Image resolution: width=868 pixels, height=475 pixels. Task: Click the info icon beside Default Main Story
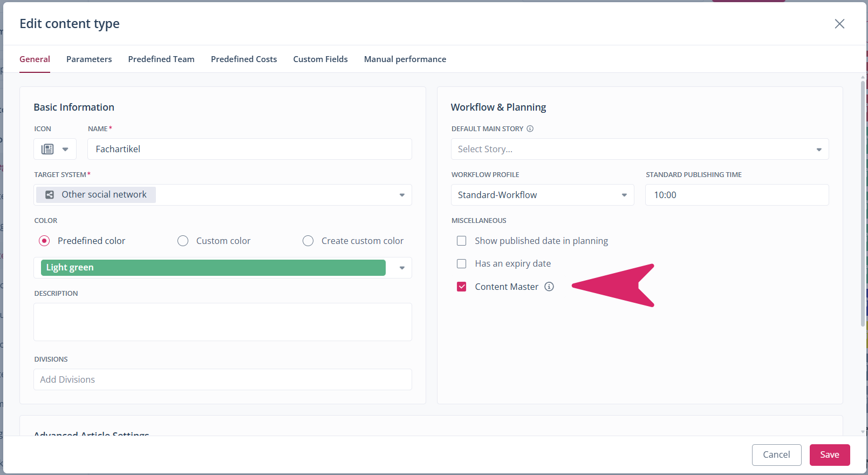coord(530,129)
